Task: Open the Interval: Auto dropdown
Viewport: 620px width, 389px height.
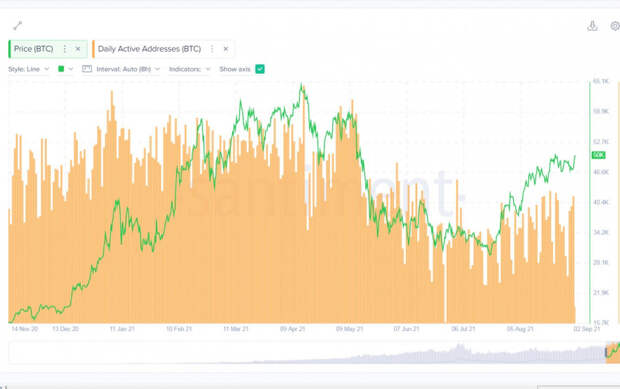Action: click(x=128, y=69)
